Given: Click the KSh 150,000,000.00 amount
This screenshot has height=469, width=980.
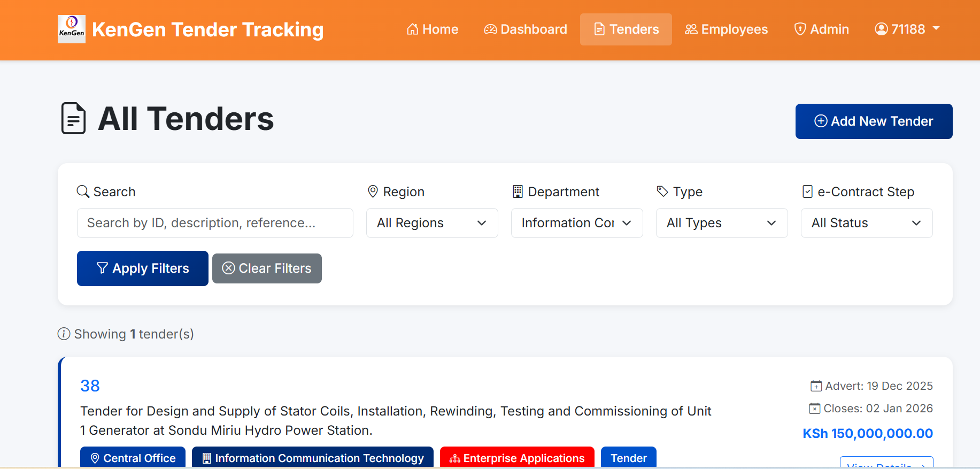Looking at the screenshot, I should 868,434.
